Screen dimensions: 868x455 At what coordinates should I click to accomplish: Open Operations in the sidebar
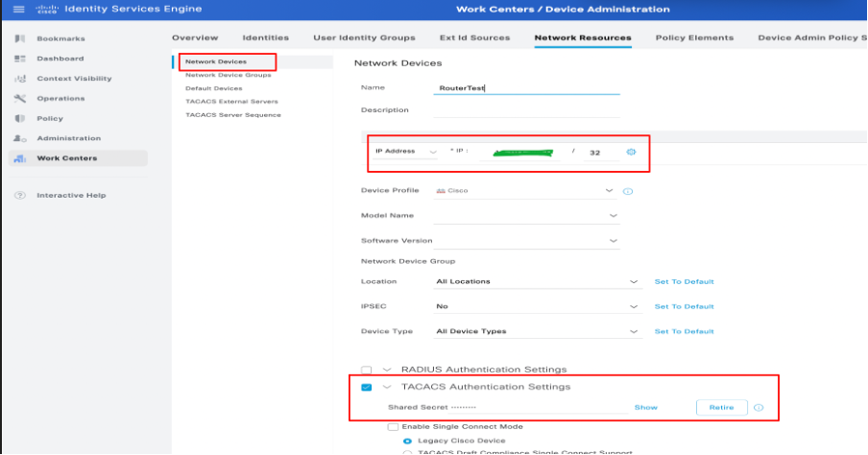[60, 99]
